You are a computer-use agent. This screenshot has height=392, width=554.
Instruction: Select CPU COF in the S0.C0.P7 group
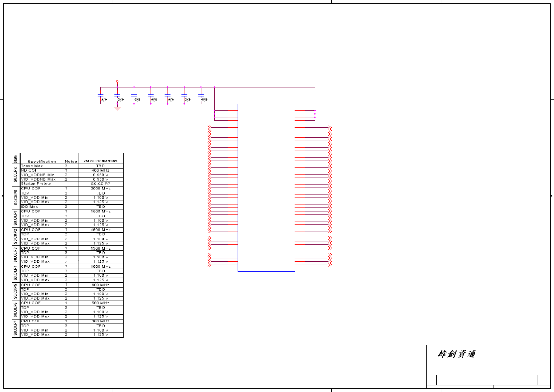(x=31, y=321)
